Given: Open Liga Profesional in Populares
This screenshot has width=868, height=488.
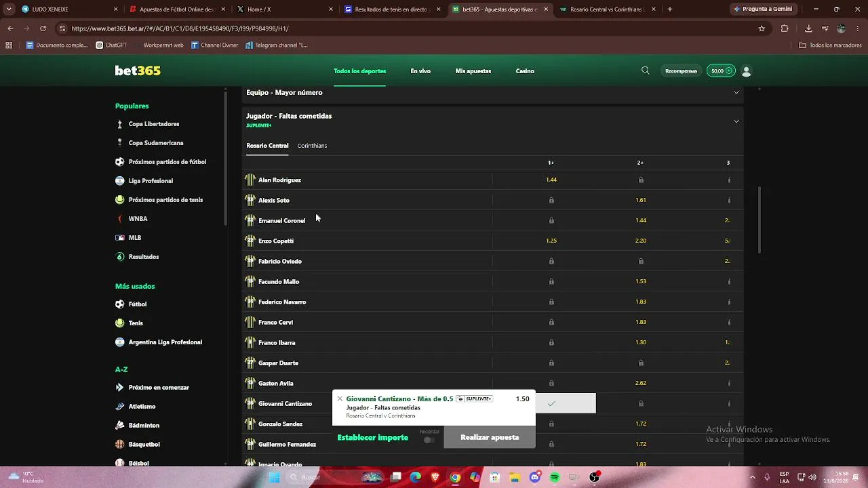Looking at the screenshot, I should [x=151, y=181].
